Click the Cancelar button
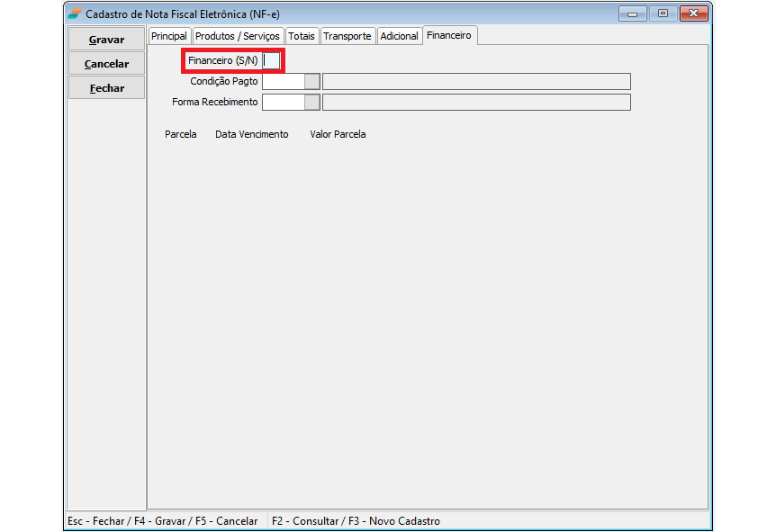This screenshot has width=776, height=532. click(x=106, y=64)
